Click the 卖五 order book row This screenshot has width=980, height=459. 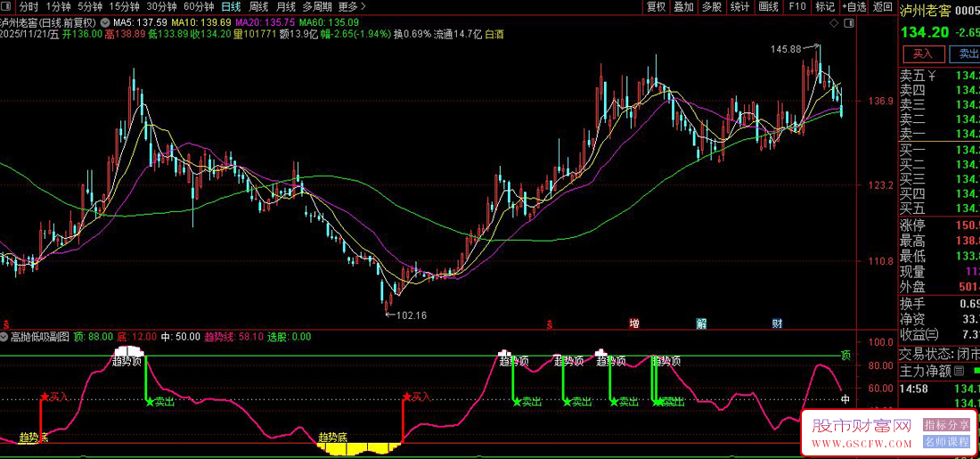pyautogui.click(x=939, y=77)
